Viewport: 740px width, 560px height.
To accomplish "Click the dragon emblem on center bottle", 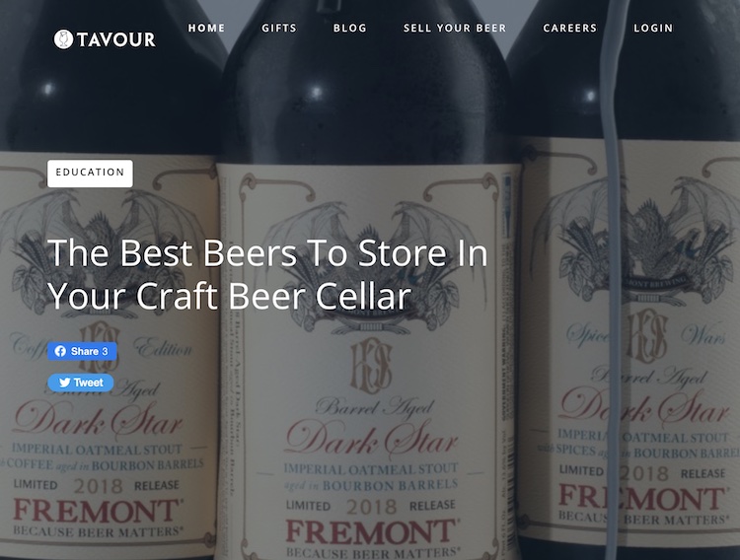I will coord(369,264).
